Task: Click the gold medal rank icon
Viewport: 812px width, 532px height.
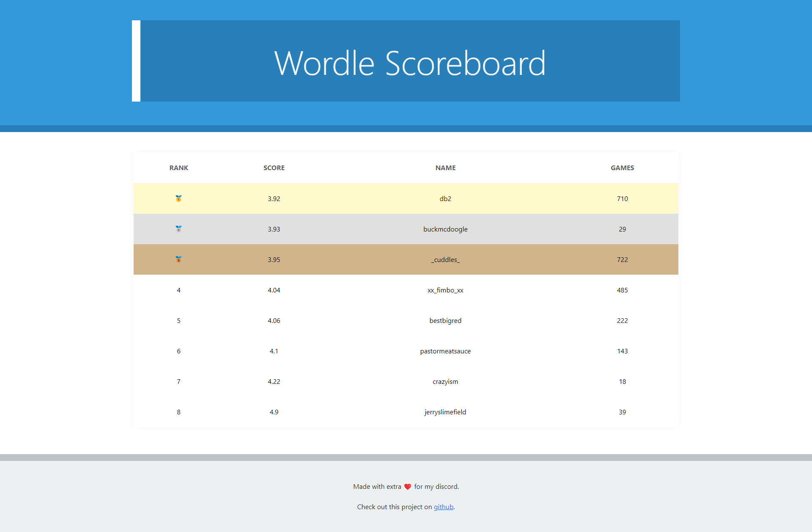Action: coord(178,198)
